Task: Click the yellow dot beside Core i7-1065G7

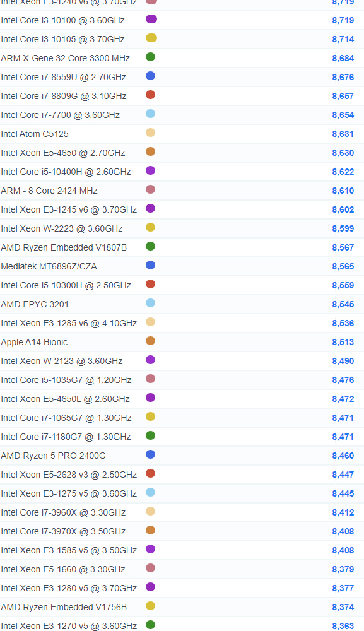Action: point(150,416)
